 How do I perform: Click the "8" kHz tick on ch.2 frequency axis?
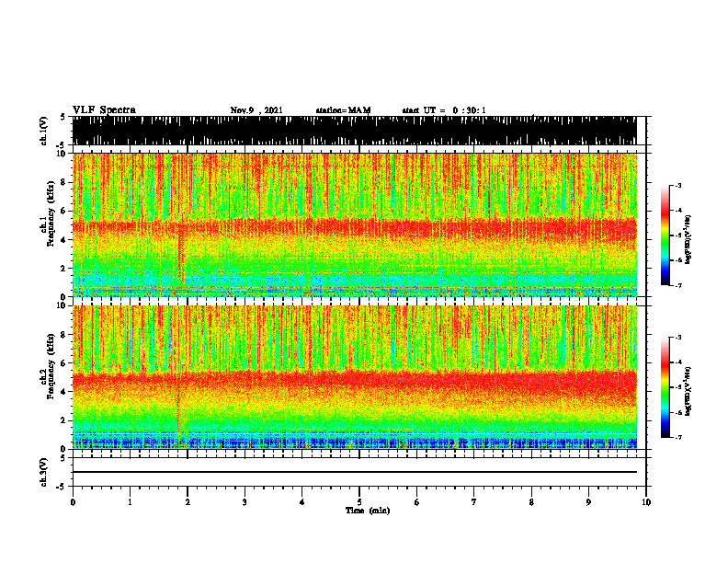pyautogui.click(x=63, y=335)
